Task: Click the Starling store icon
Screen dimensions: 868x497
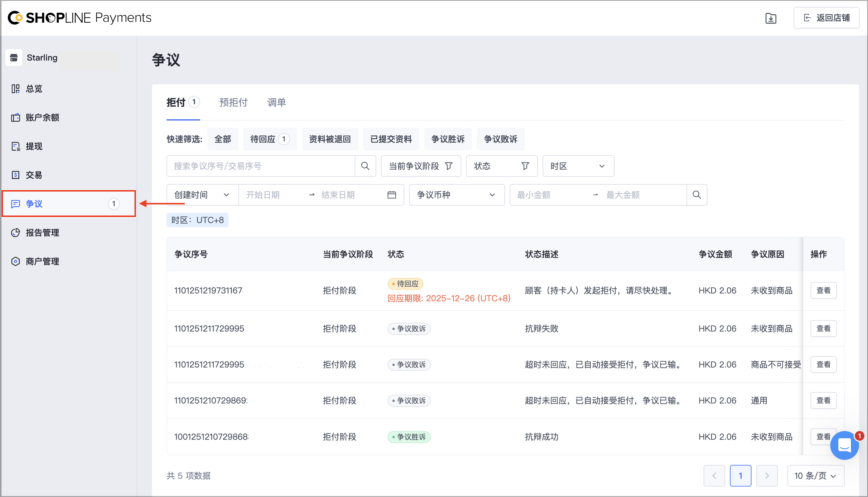Action: click(14, 57)
